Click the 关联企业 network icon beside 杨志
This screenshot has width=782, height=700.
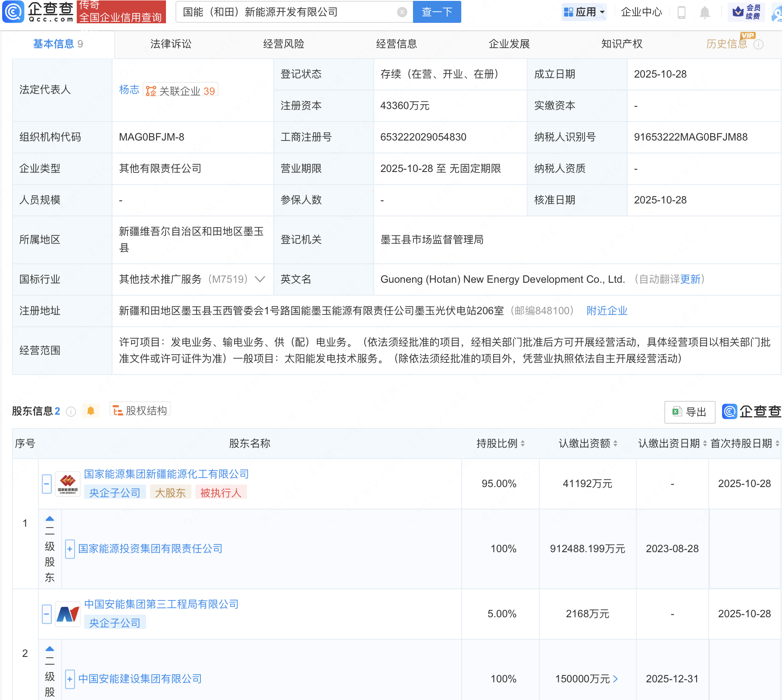[x=150, y=90]
